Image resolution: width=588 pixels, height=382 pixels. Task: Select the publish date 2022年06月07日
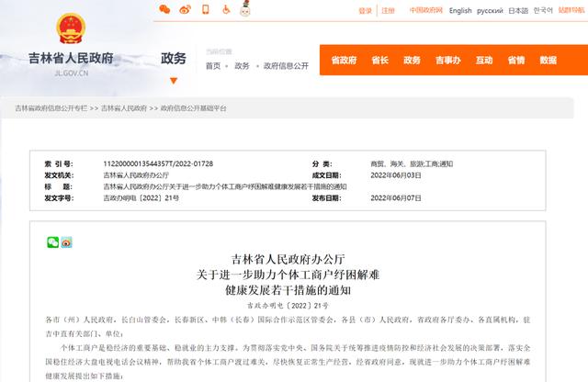click(396, 198)
